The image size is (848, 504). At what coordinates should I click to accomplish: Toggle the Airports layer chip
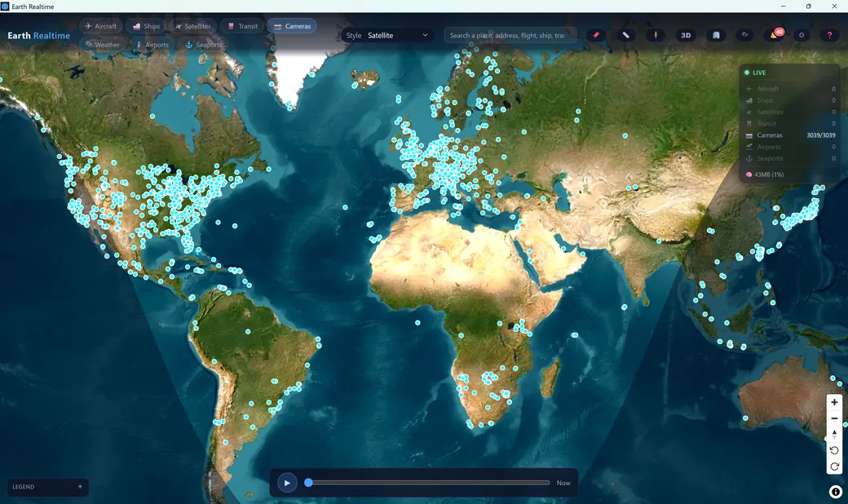[152, 45]
